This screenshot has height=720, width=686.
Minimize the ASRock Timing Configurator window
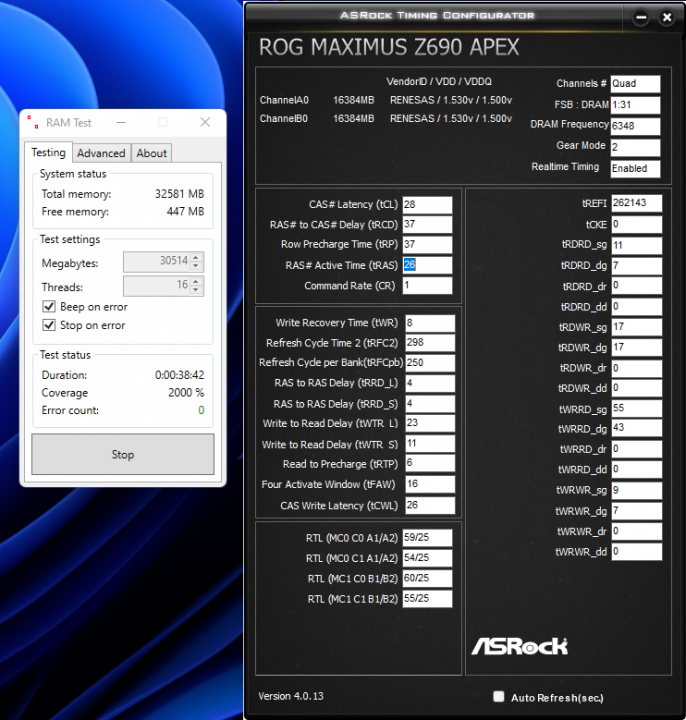641,17
